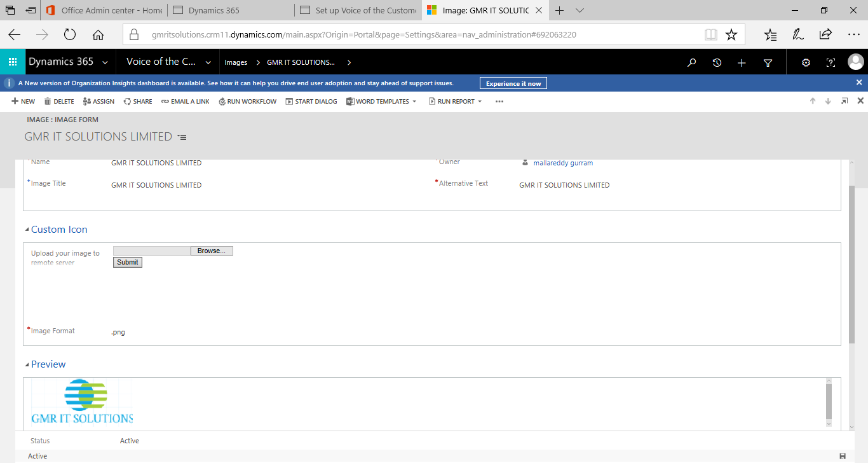The width and height of the screenshot is (868, 463).
Task: Click RUN WORKFLOW command
Action: [x=248, y=101]
